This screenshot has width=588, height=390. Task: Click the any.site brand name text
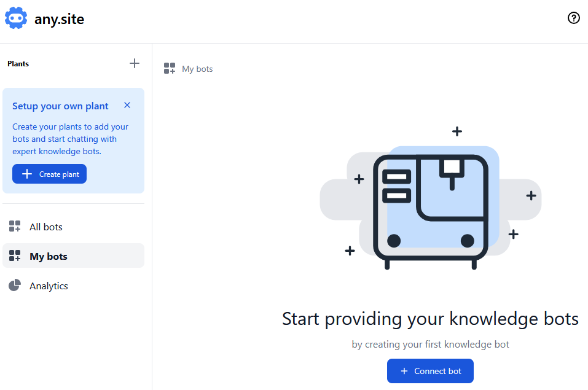tap(59, 19)
